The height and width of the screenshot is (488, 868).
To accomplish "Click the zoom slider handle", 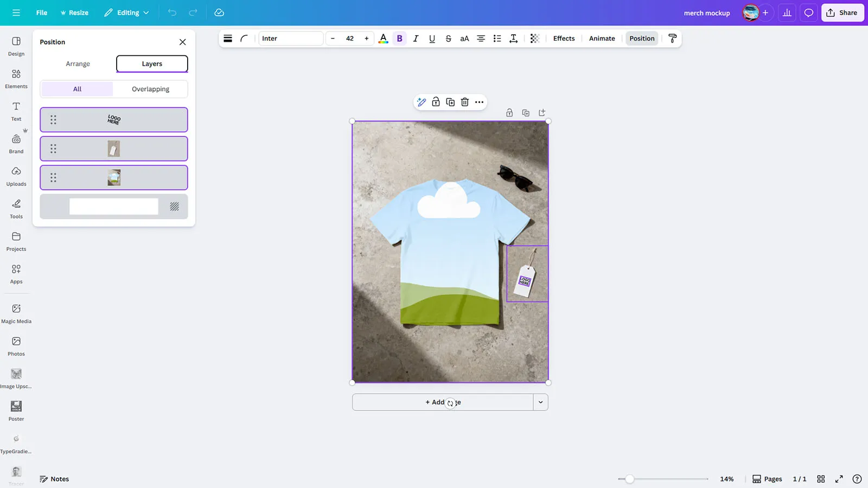I will pyautogui.click(x=629, y=479).
